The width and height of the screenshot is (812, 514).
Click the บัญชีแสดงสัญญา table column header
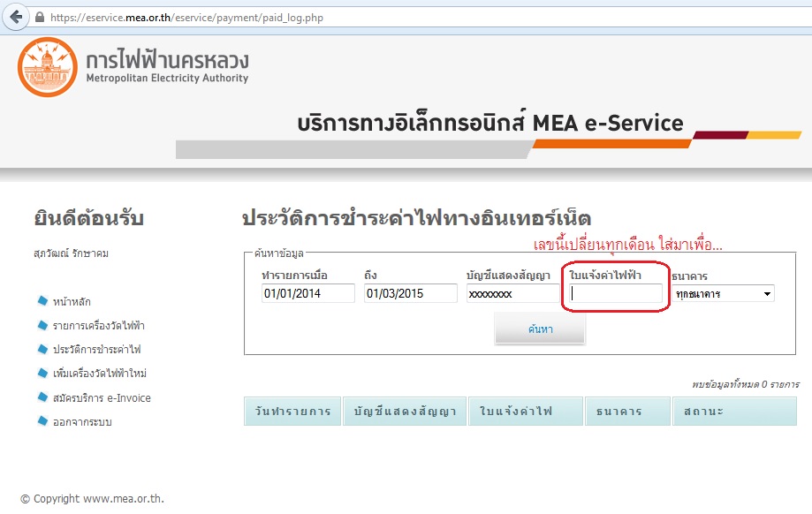[x=405, y=412]
